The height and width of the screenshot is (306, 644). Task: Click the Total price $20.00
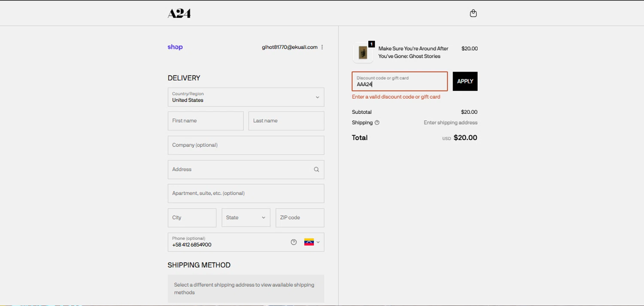[x=465, y=138]
